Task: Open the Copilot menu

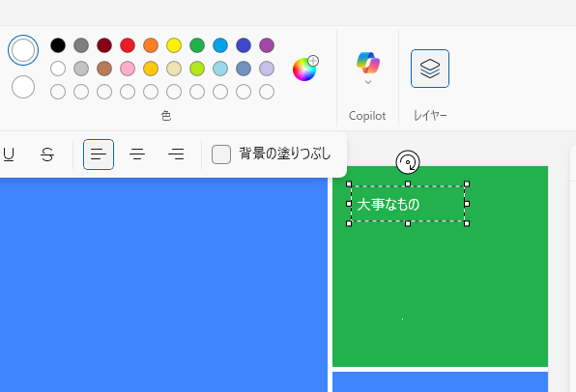Action: click(367, 69)
